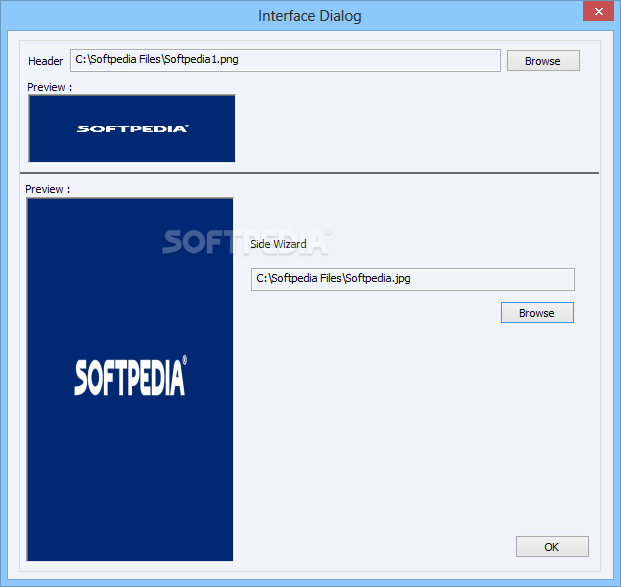
Task: Select the tall side wizard preview image
Action: click(130, 379)
